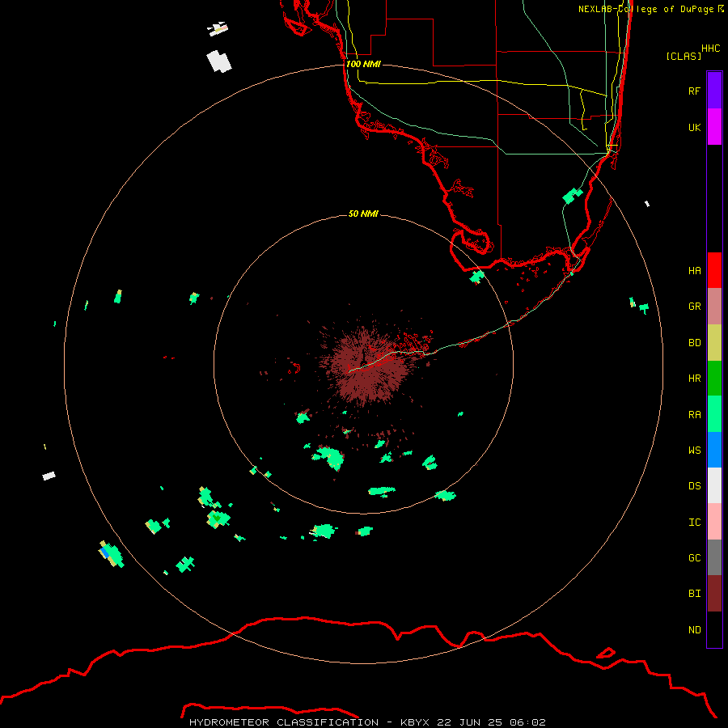Pick the dark green HR swatch
The image size is (728, 728).
714,379
